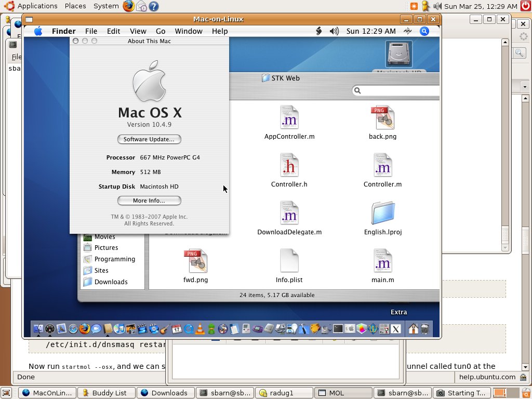Viewport: 532px width, 399px height.
Task: Open iCal calendar icon in dock
Action: (x=177, y=329)
